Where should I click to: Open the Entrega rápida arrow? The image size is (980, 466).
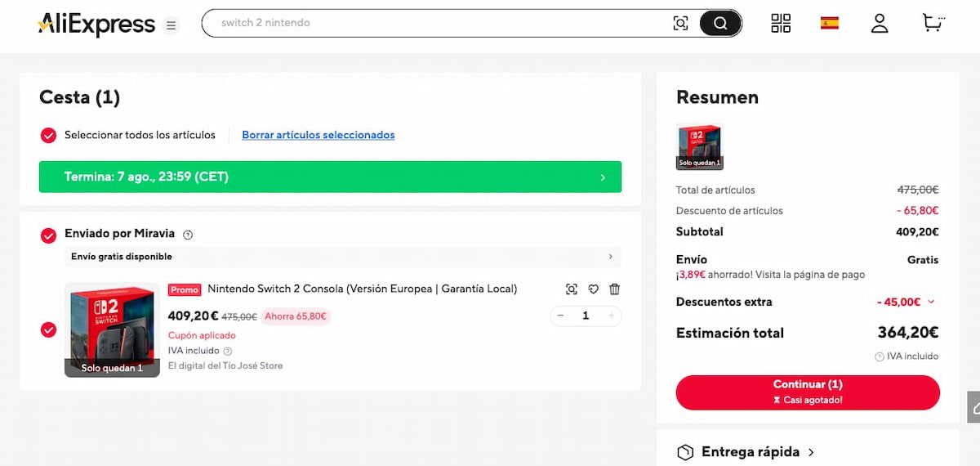810,452
